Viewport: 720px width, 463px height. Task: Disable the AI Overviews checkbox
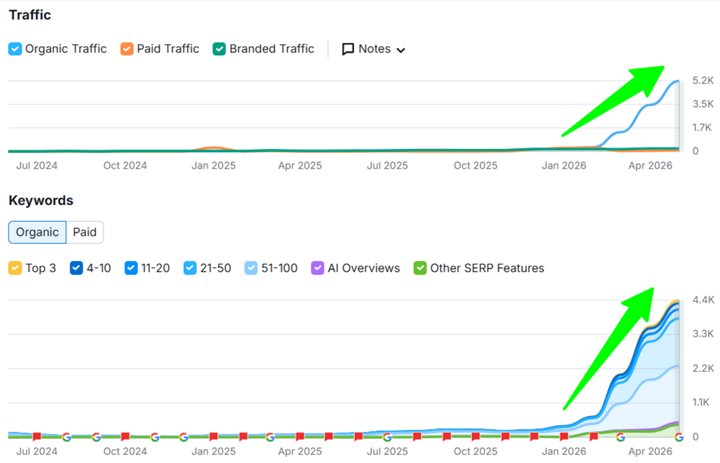[317, 268]
